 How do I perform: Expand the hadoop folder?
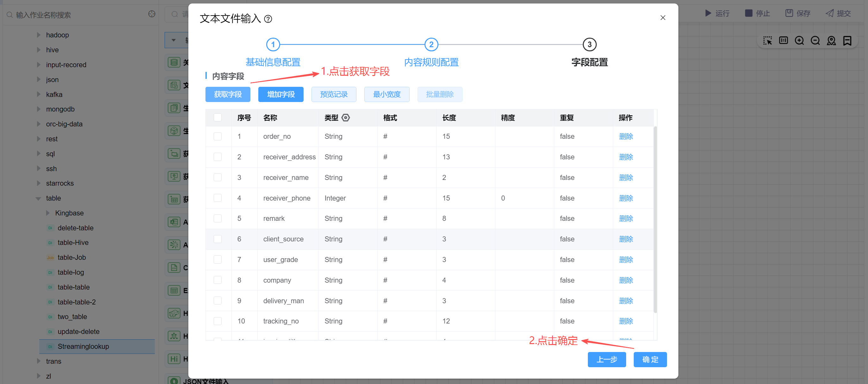(x=38, y=35)
